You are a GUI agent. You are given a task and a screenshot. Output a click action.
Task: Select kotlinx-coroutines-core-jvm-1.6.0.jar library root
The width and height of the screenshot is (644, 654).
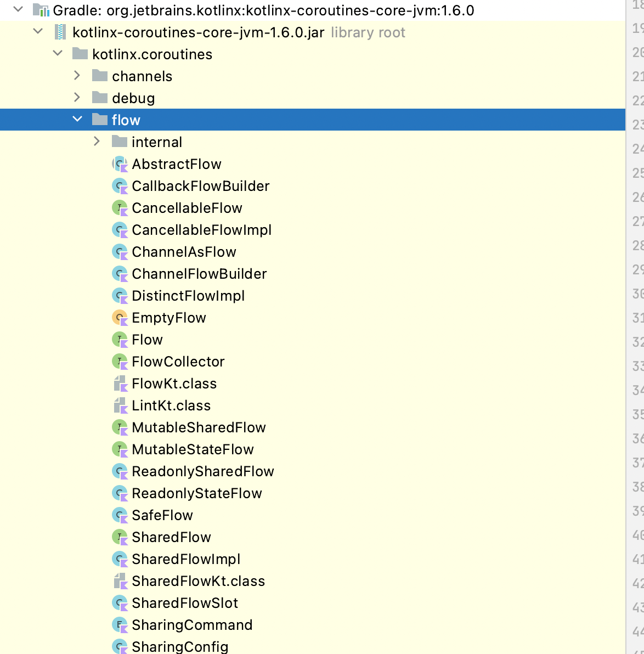pos(239,32)
